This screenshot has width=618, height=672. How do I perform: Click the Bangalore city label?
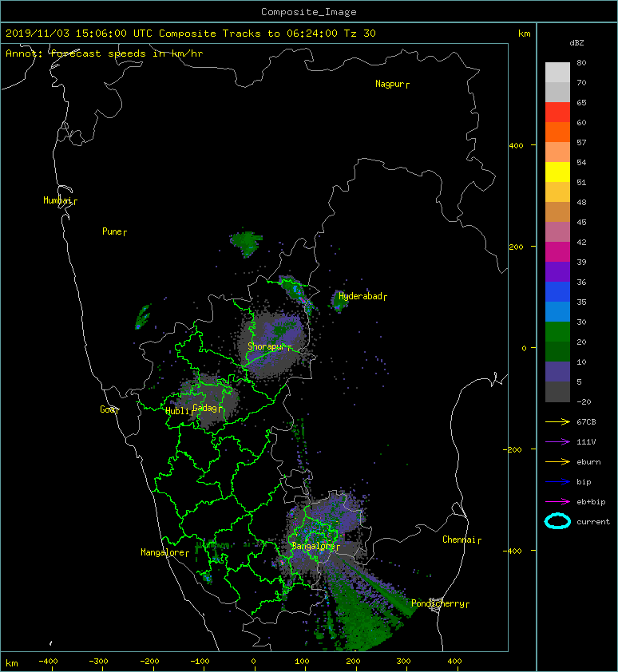(315, 546)
